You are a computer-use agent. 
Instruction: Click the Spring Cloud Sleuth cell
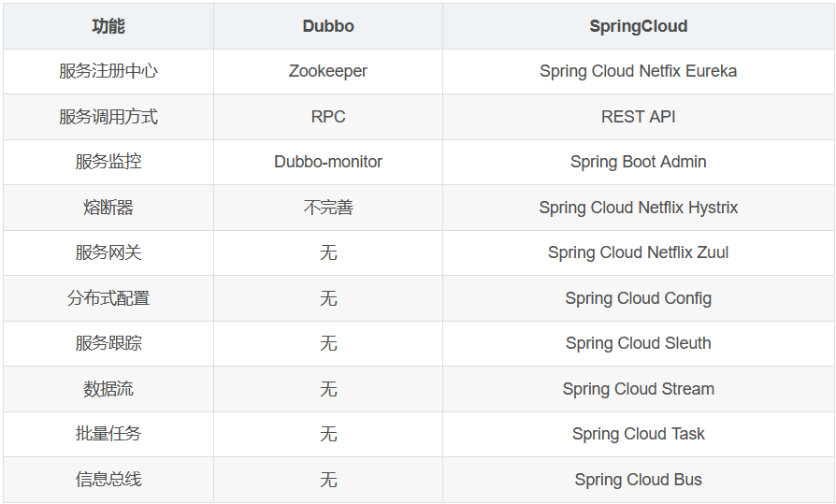tap(638, 343)
